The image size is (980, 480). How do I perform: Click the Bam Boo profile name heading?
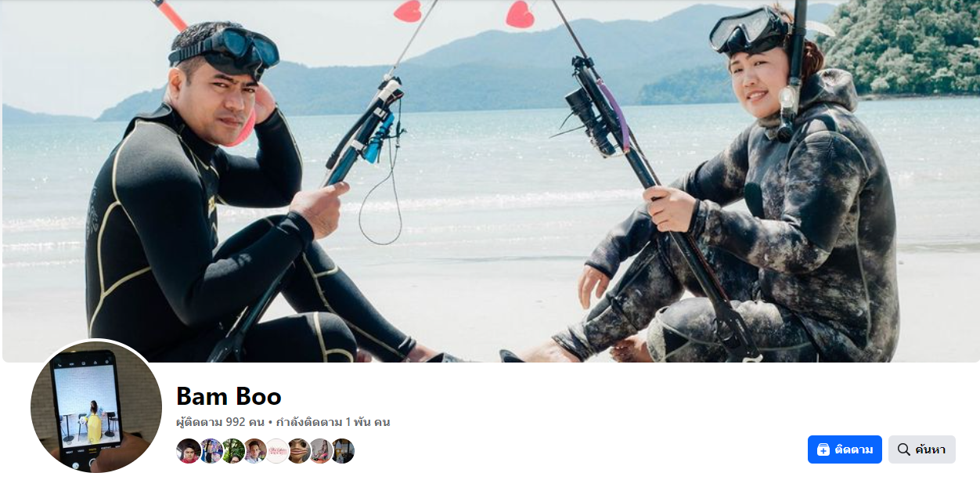(229, 396)
